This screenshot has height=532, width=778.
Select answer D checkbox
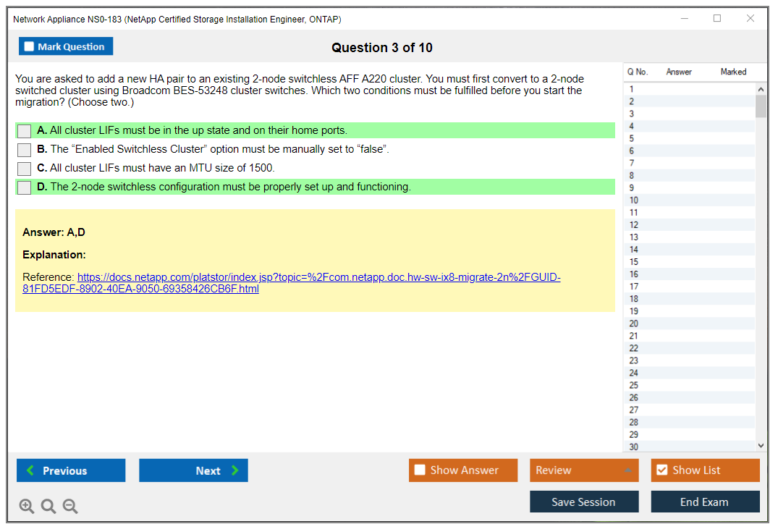(25, 187)
